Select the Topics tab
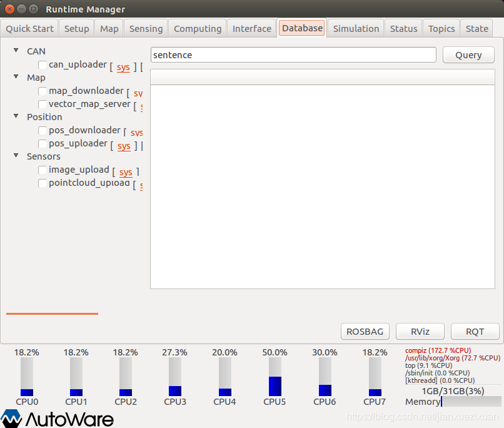The image size is (504, 428). (441, 28)
